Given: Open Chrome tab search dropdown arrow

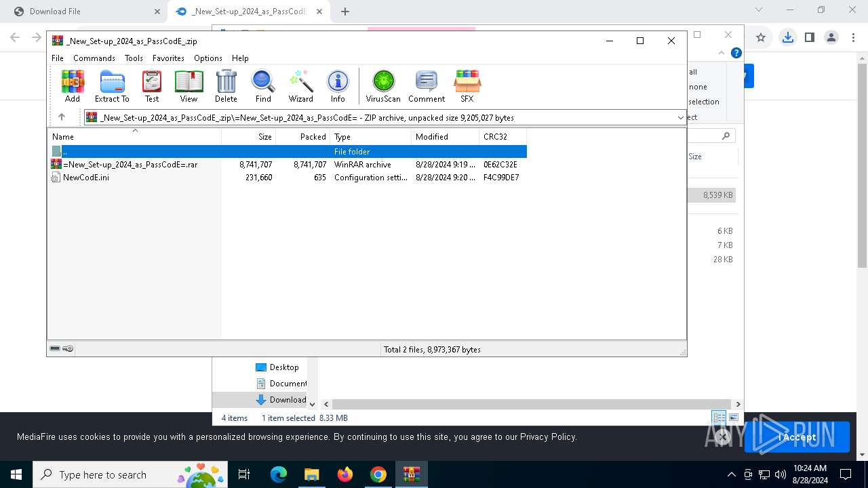Looking at the screenshot, I should (x=759, y=9).
